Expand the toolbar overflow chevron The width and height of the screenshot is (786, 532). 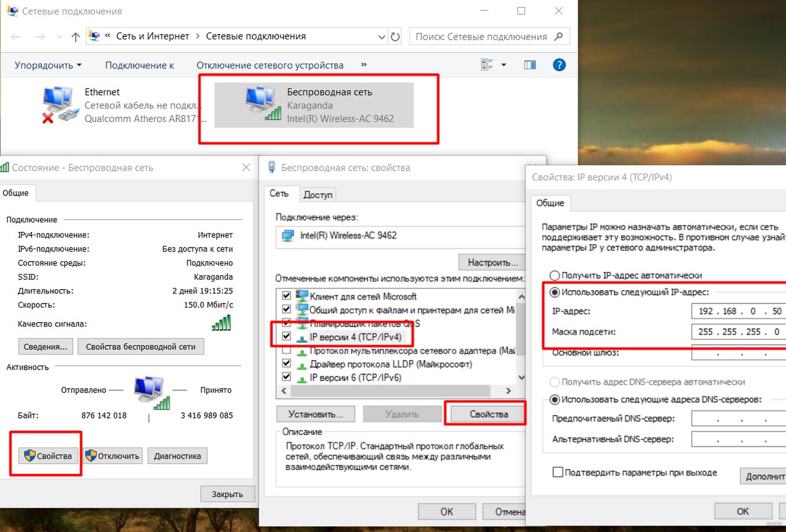click(x=363, y=65)
